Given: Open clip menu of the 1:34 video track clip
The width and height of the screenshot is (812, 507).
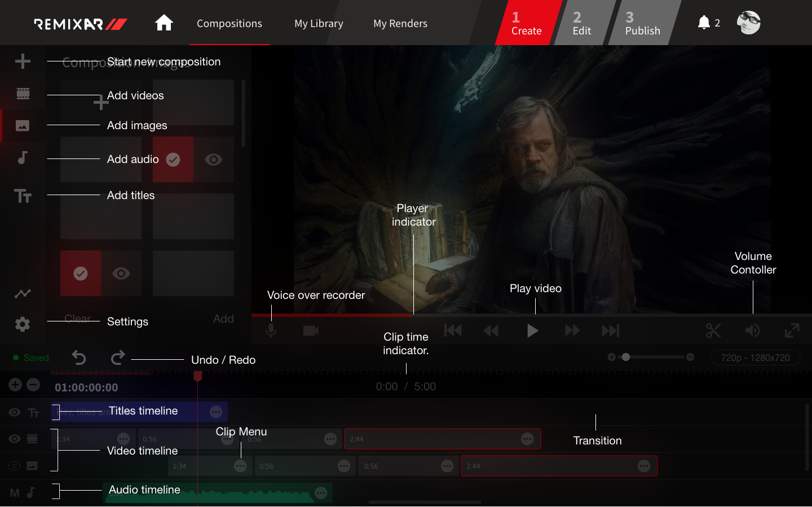Looking at the screenshot, I should pos(123,439).
